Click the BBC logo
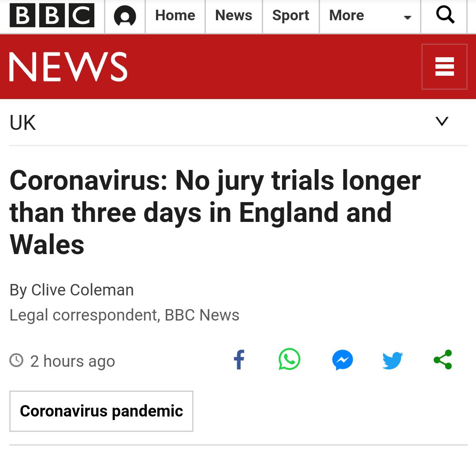This screenshot has height=461, width=476. (52, 16)
